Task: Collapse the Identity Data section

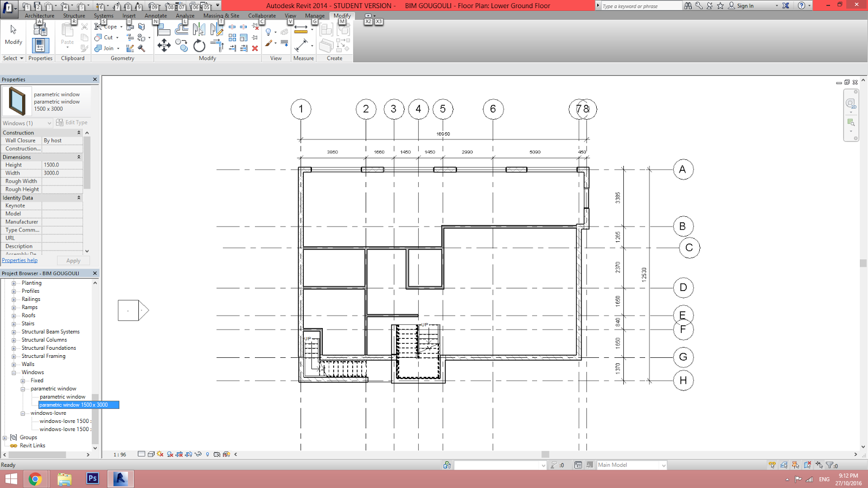Action: pyautogui.click(x=79, y=198)
